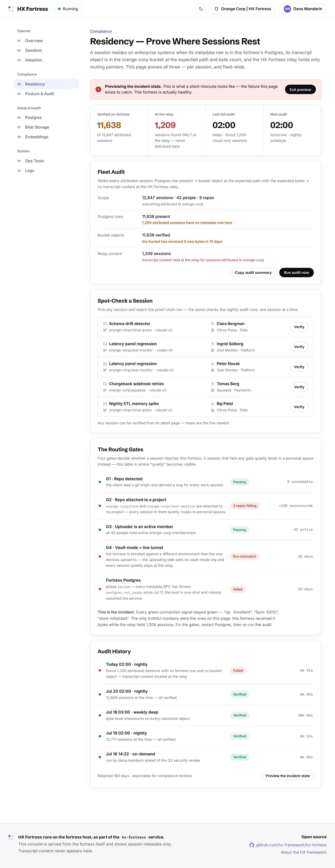The height and width of the screenshot is (868, 335).
Task: Click the red alert icon in the preview banner
Action: (98, 89)
